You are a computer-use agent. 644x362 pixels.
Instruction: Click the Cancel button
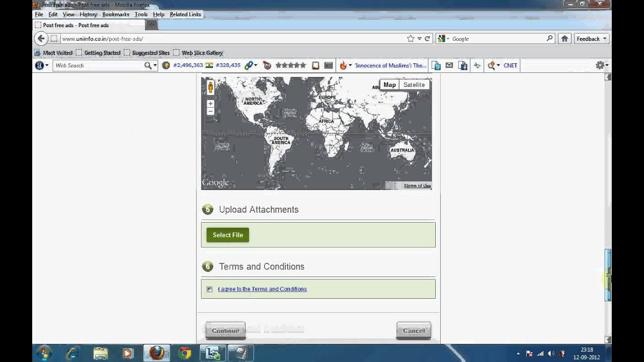[x=414, y=330]
